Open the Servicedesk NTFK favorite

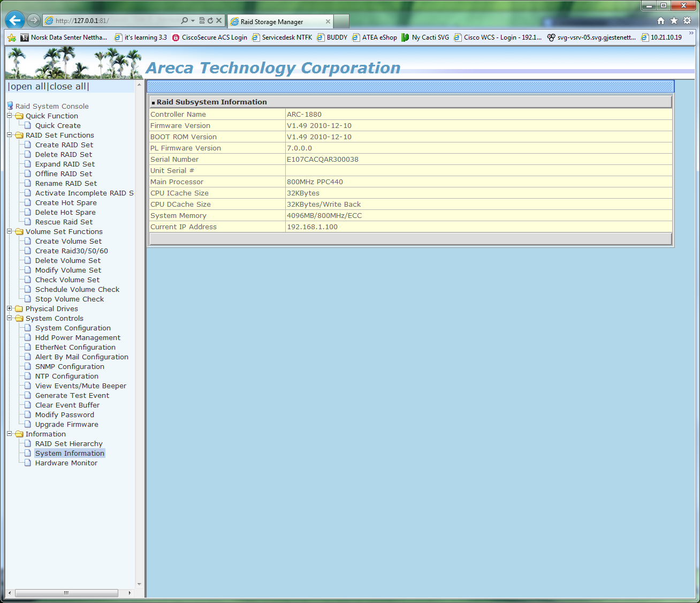tap(282, 37)
